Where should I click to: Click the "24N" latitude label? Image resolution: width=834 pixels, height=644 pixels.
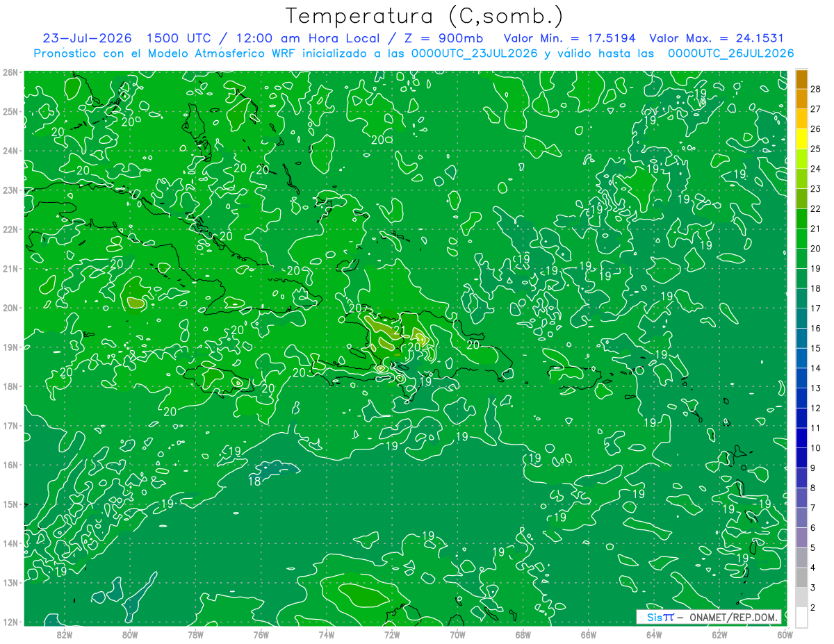[x=10, y=151]
